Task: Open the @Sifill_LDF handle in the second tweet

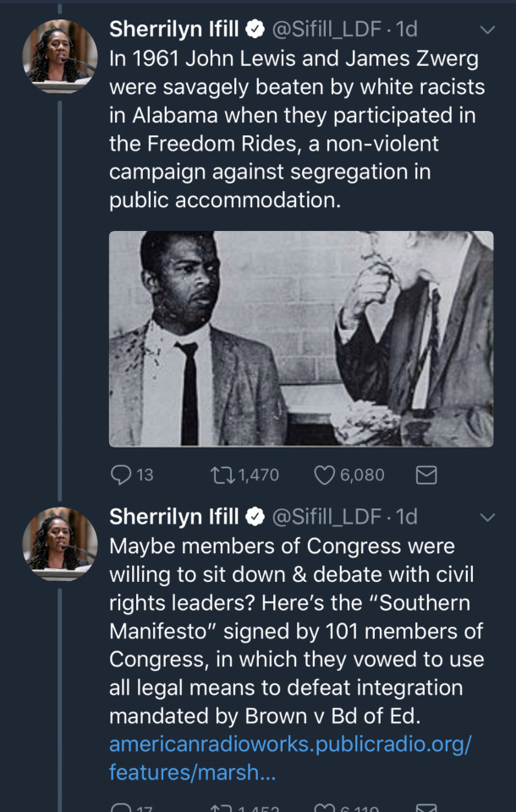Action: (325, 516)
